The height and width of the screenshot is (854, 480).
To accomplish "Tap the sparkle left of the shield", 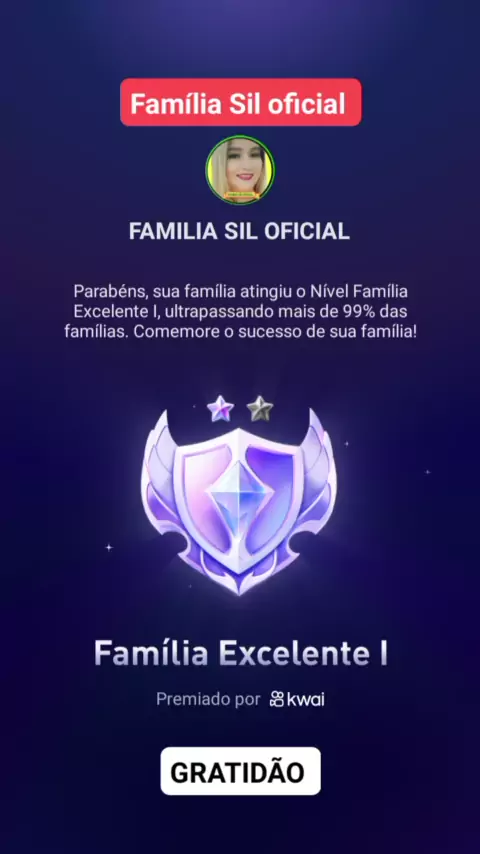I will tap(109, 547).
